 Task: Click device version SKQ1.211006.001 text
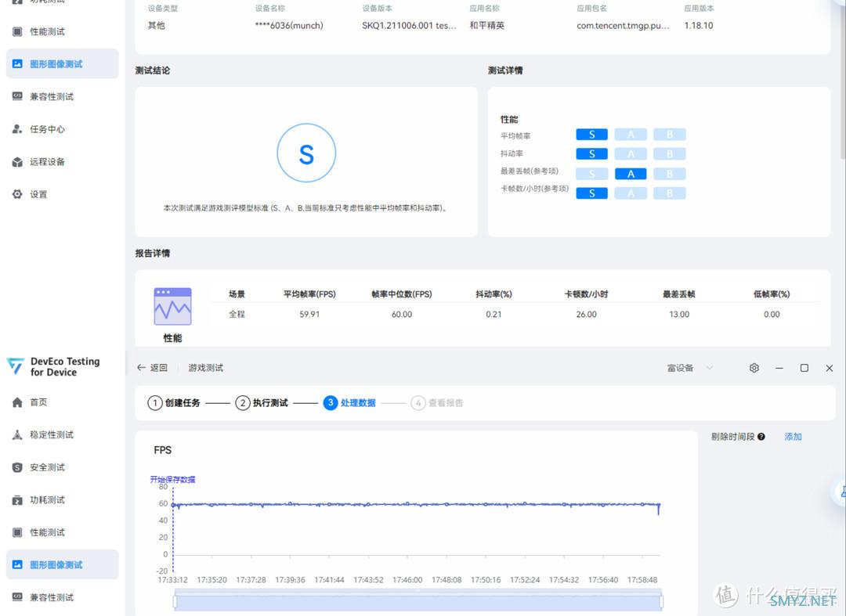(x=409, y=25)
